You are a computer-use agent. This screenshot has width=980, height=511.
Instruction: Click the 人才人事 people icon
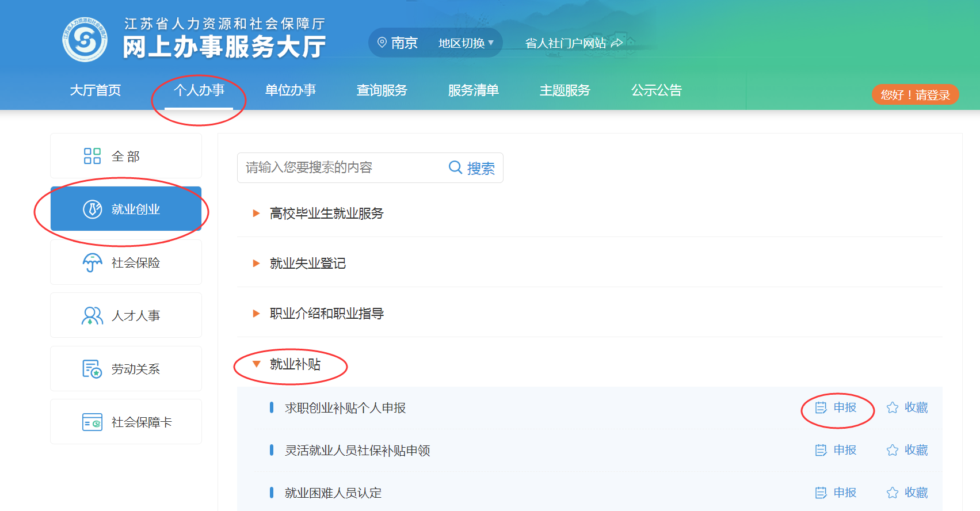[92, 315]
